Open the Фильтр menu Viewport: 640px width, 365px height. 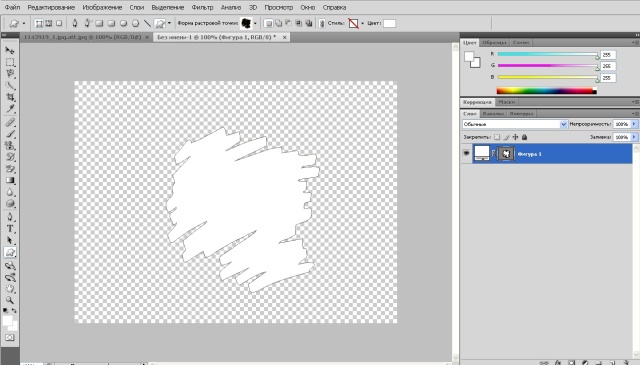coord(202,7)
